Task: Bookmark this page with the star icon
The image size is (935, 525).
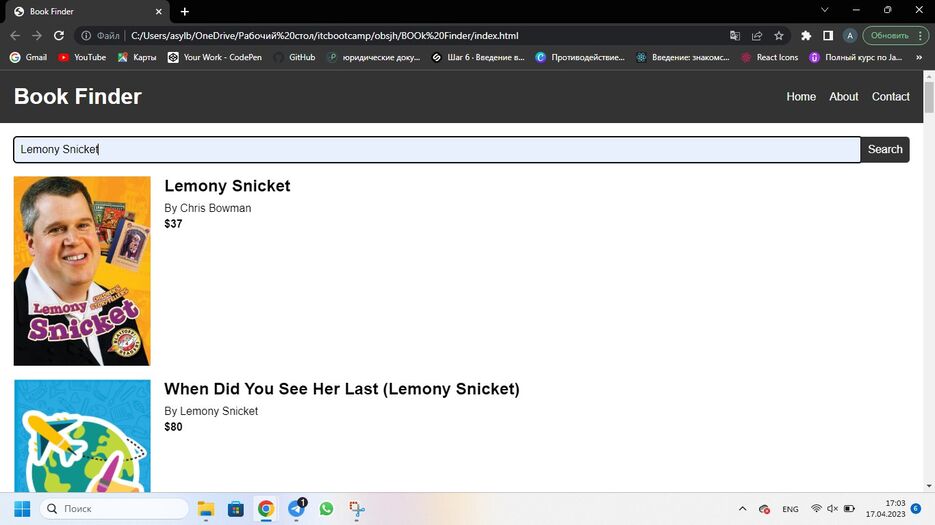Action: [x=779, y=36]
